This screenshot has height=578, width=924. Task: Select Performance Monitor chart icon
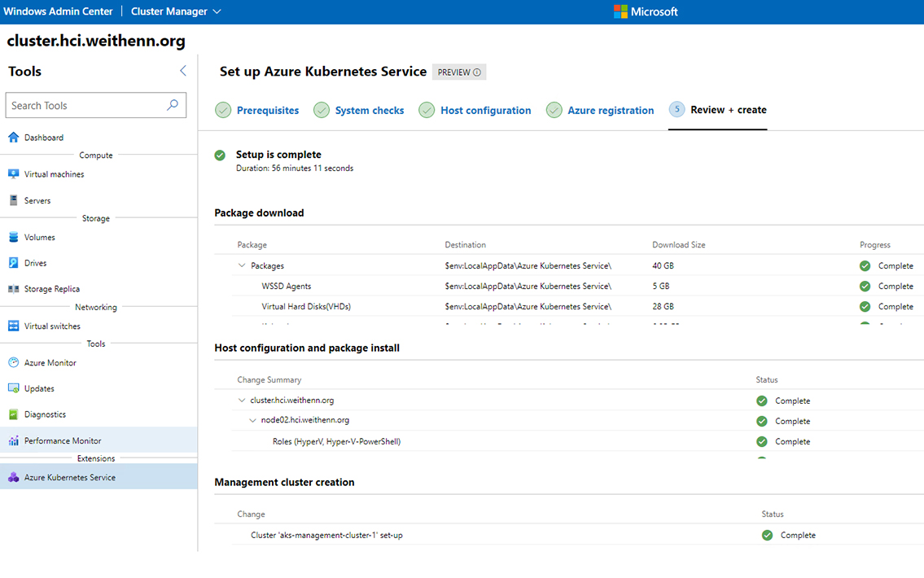coord(14,440)
